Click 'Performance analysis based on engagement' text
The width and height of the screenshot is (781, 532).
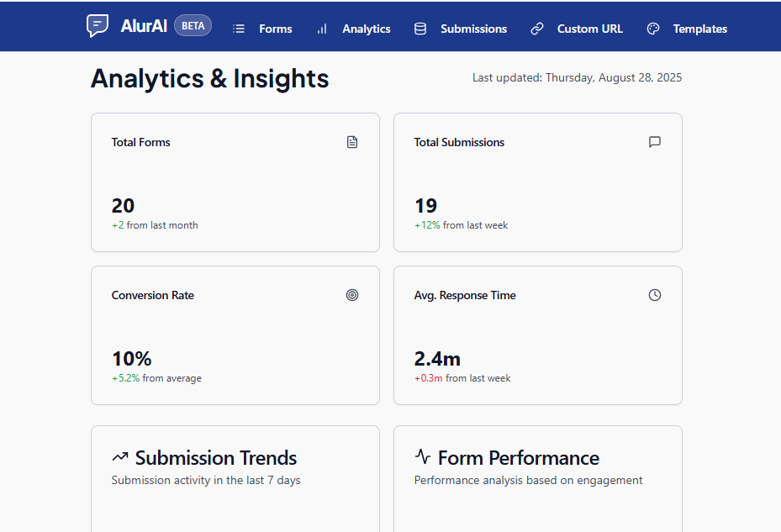pyautogui.click(x=529, y=480)
